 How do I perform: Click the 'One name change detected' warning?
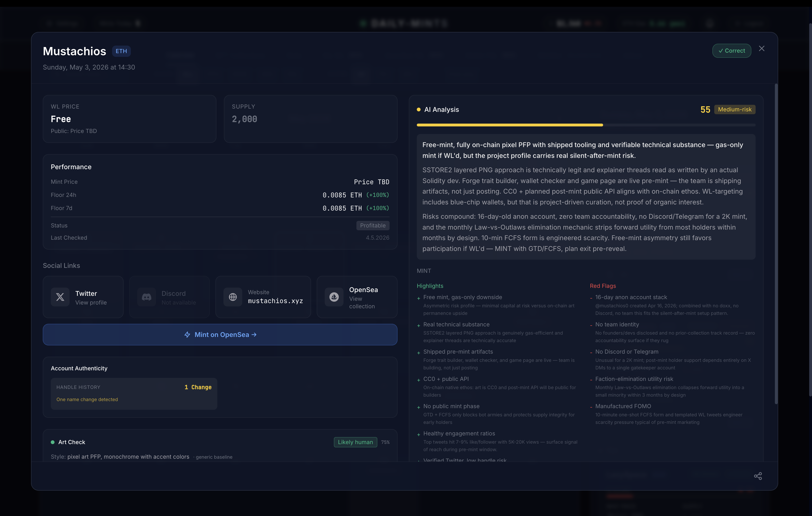pos(87,400)
